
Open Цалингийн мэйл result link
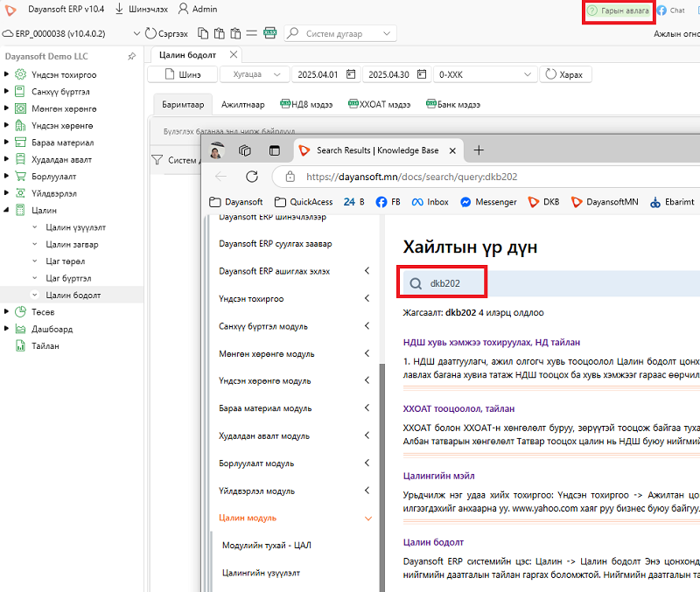439,476
